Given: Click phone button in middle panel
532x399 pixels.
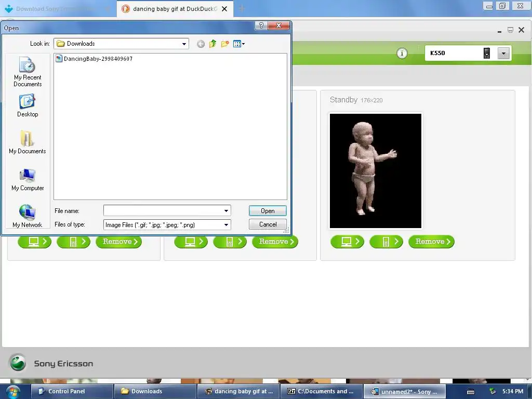Looking at the screenshot, I should click(x=230, y=242).
